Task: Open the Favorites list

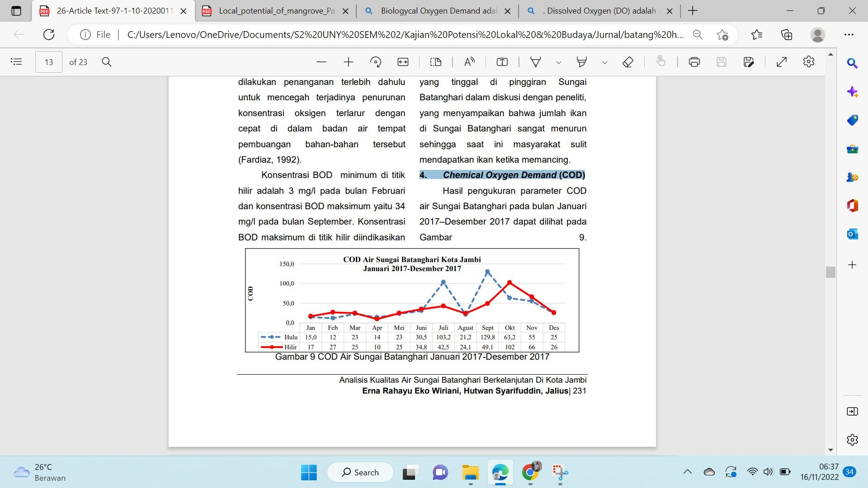Action: click(x=757, y=35)
